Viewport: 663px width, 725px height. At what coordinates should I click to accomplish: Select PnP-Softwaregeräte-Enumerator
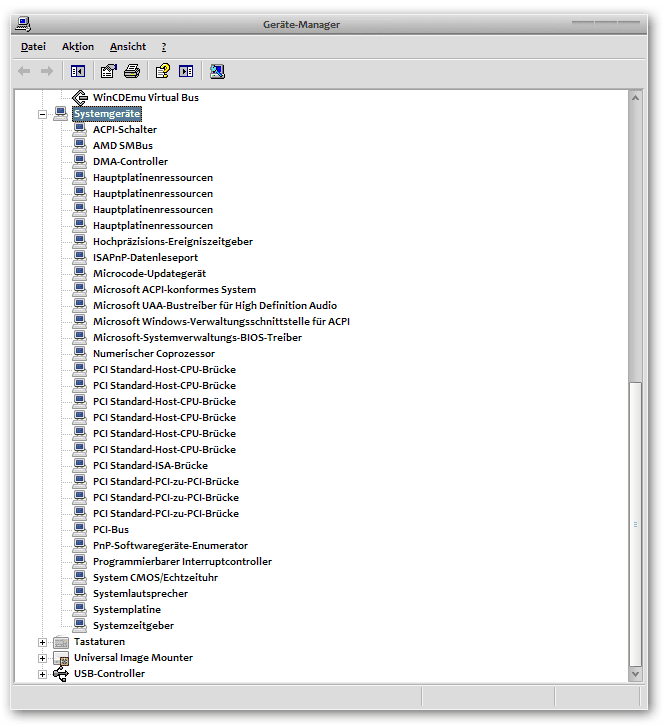pyautogui.click(x=170, y=546)
